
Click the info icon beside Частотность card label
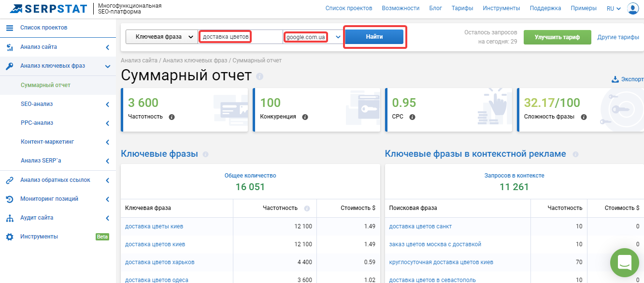[x=172, y=117]
